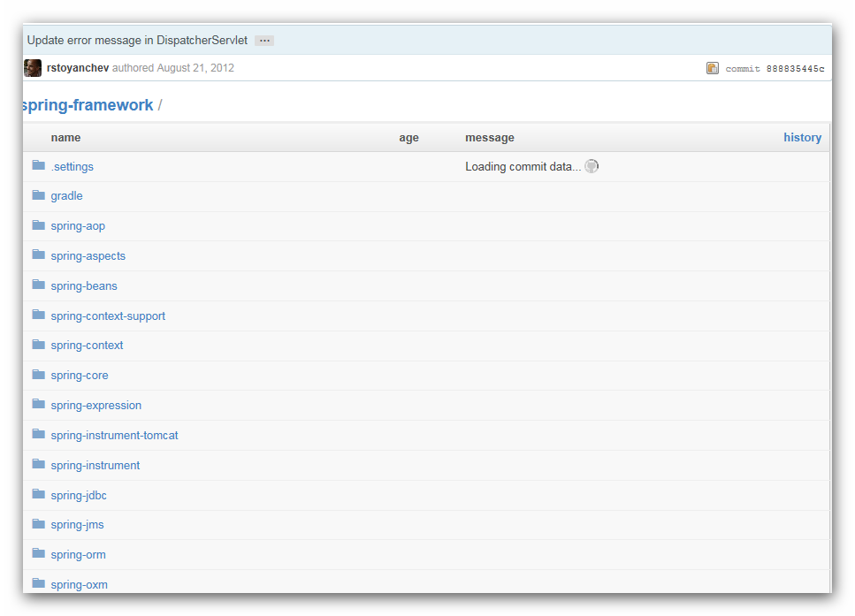Open the spring-aop folder
855x616 pixels.
point(78,226)
